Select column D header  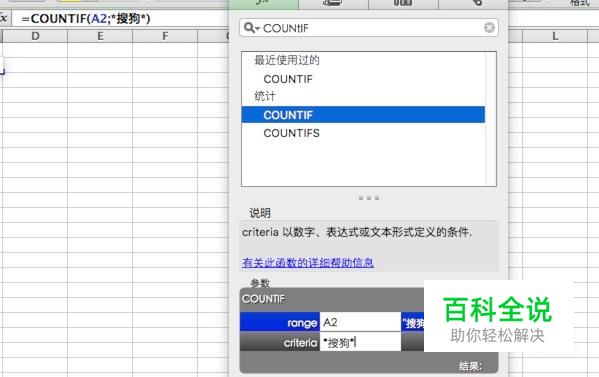(x=35, y=36)
